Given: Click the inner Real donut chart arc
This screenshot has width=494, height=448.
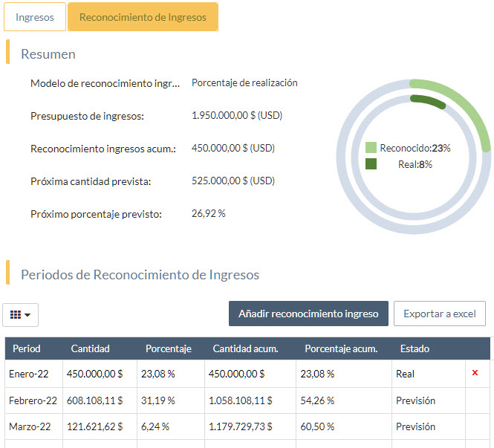Looking at the screenshot, I should pos(429,101).
